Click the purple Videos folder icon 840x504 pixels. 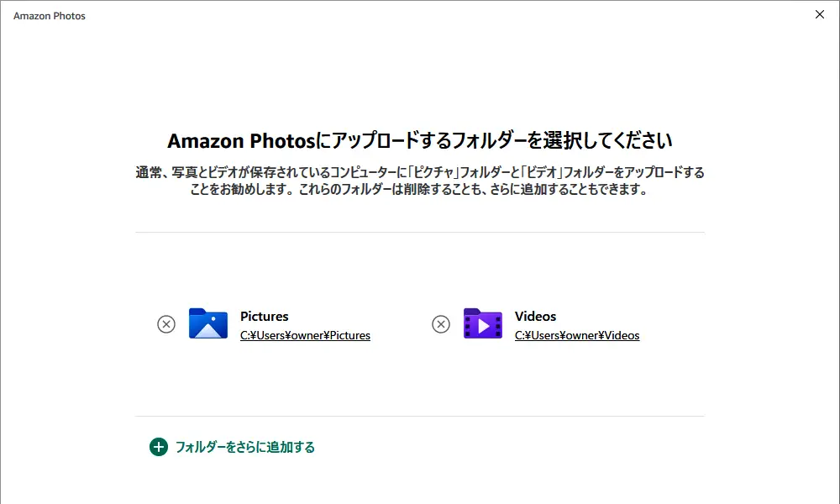[x=483, y=323]
